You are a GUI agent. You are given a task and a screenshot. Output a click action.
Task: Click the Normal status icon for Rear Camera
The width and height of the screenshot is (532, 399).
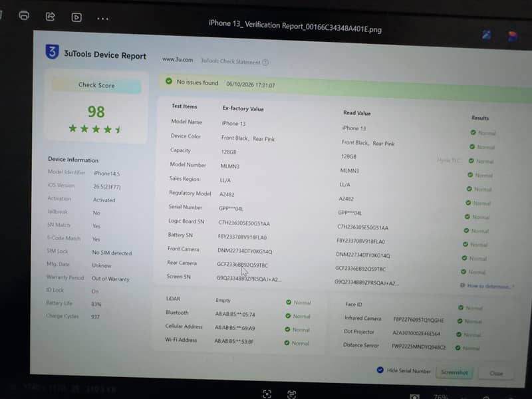463,271
